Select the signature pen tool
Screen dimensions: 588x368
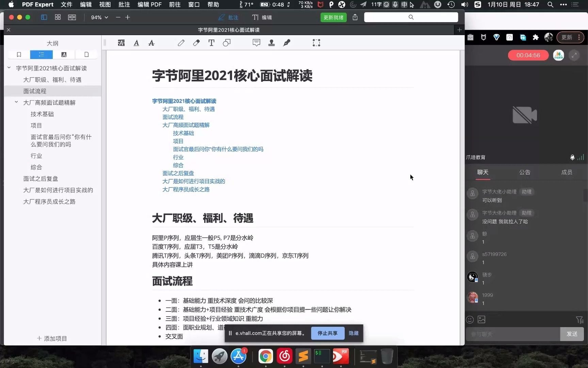coord(287,43)
